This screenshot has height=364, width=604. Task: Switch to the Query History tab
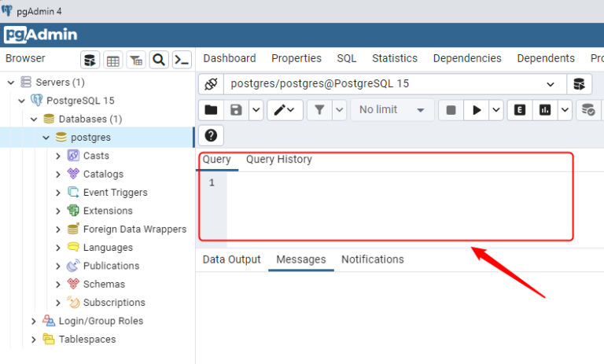pyautogui.click(x=278, y=160)
